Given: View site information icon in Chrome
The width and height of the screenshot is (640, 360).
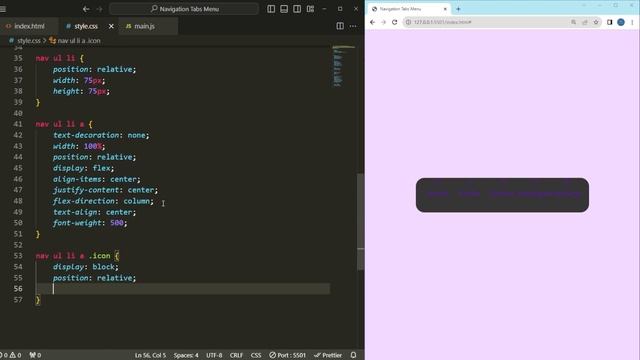Looking at the screenshot, I should point(408,22).
